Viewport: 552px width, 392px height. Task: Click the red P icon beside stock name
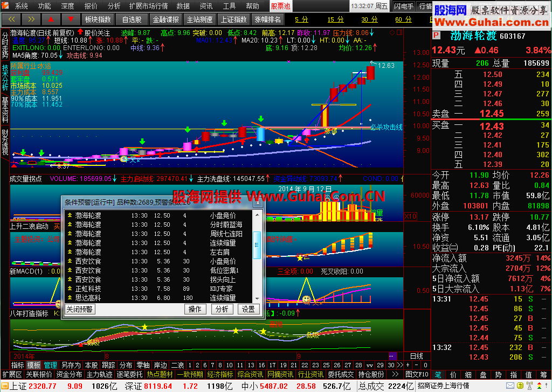[x=437, y=36]
